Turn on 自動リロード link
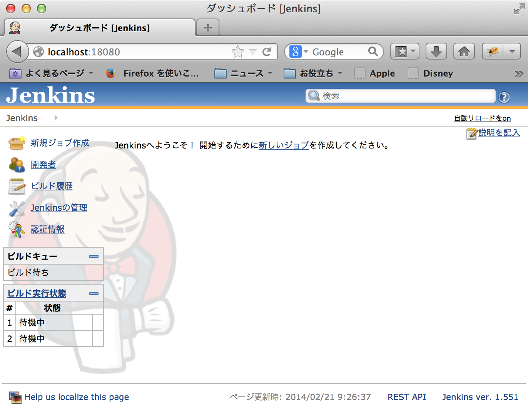Screen dimensions: 528x420 coord(483,118)
